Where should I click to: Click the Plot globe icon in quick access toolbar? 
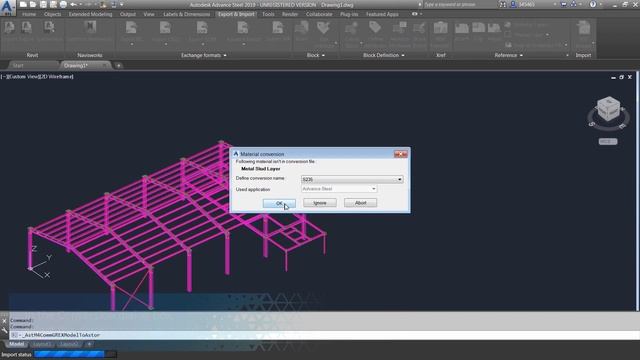click(63, 4)
